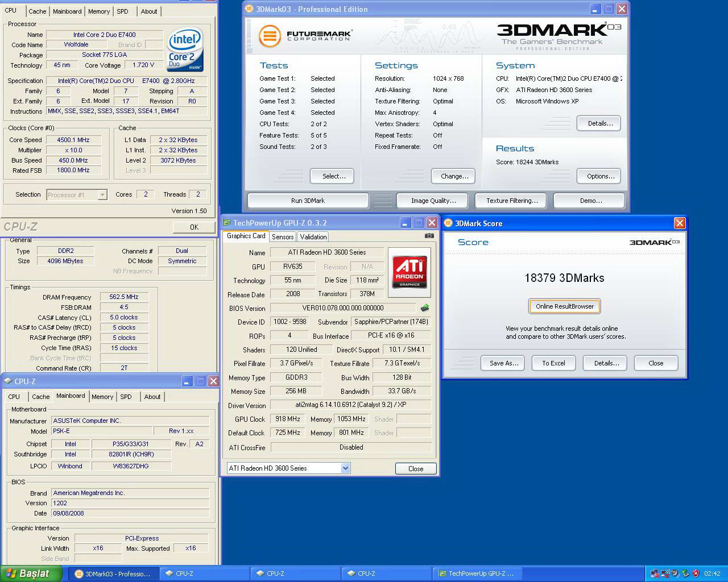Click the GPU-Z title bar icon
The height and width of the screenshot is (582, 728).
226,223
